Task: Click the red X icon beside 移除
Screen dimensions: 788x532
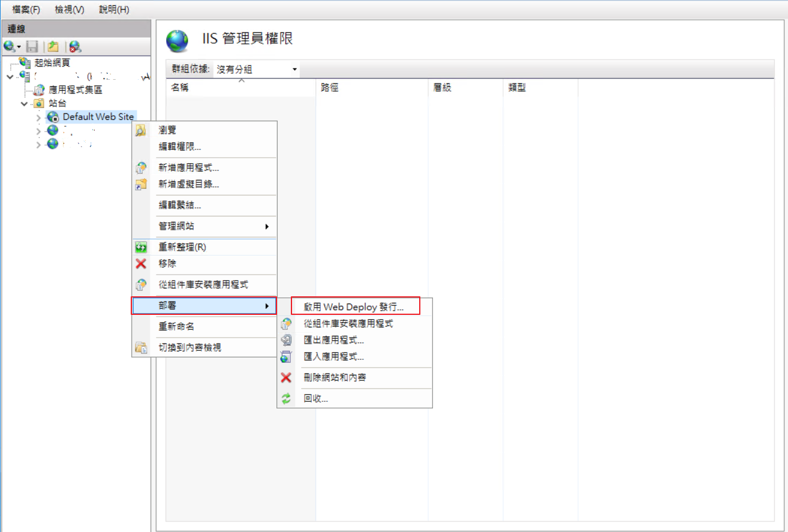Action: [x=141, y=263]
